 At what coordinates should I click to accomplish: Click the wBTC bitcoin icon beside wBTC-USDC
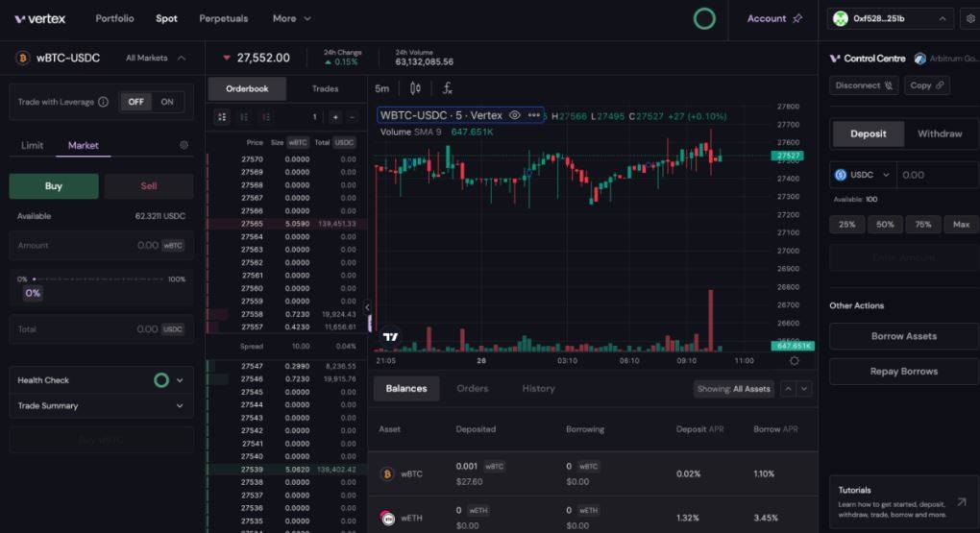click(23, 59)
